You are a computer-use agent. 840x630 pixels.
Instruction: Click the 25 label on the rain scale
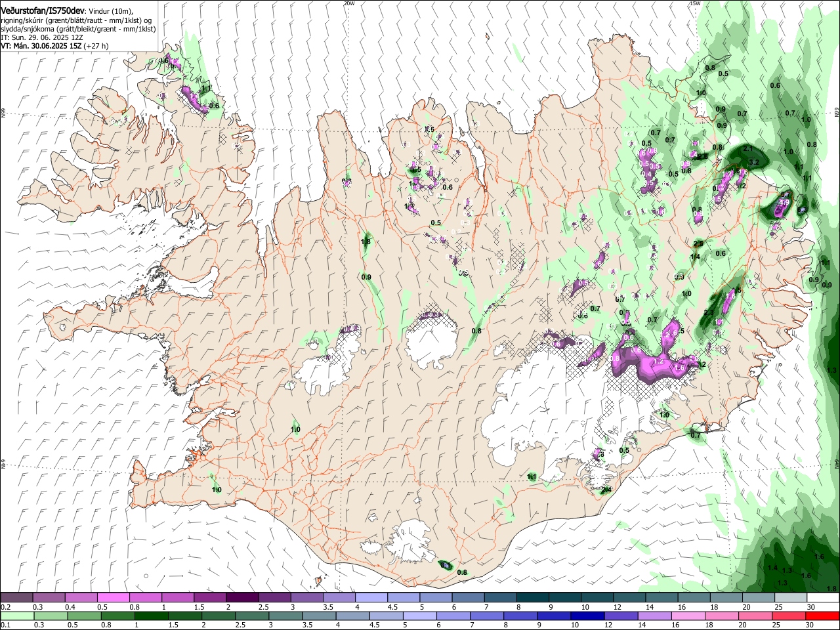pyautogui.click(x=777, y=625)
